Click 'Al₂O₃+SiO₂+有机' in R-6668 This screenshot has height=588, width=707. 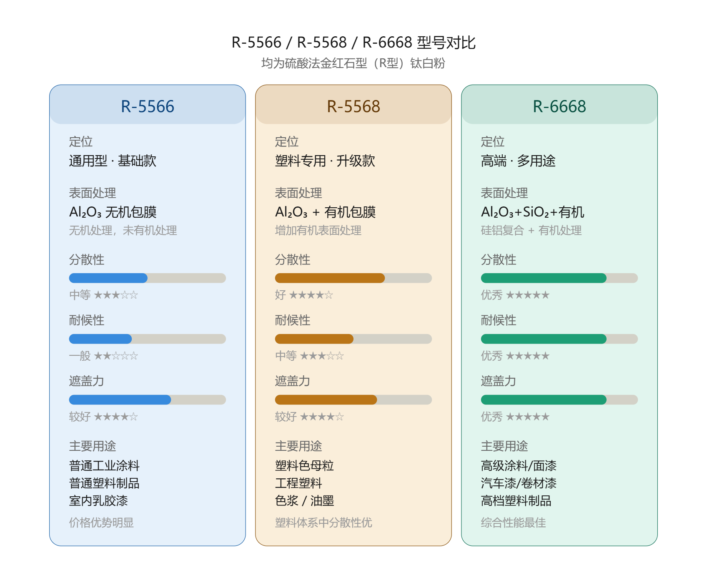pyautogui.click(x=532, y=212)
